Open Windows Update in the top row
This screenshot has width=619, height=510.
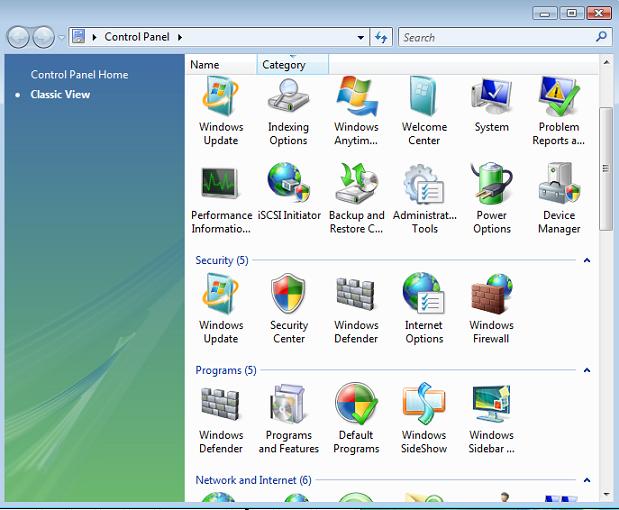click(221, 112)
